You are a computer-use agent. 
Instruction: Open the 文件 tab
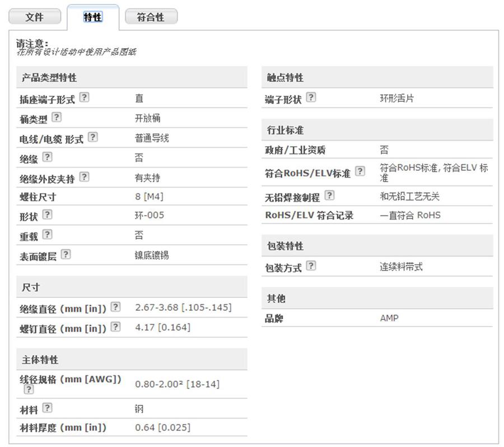[35, 17]
